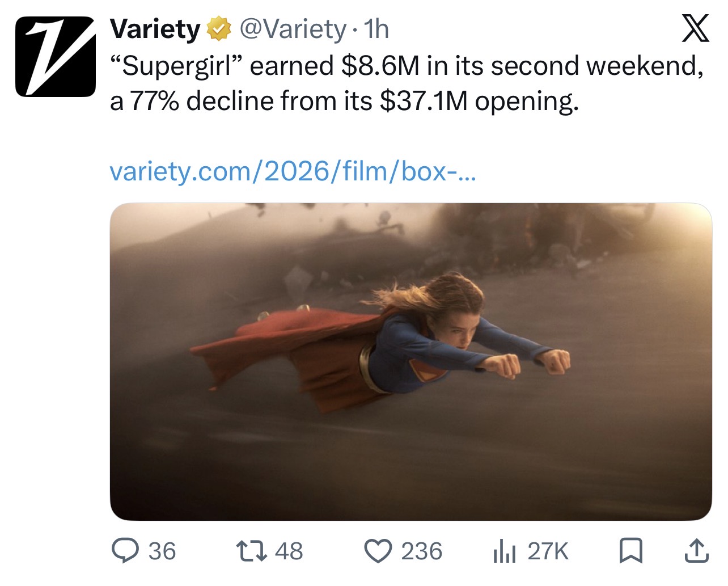Click the 236 likes count

point(422,551)
